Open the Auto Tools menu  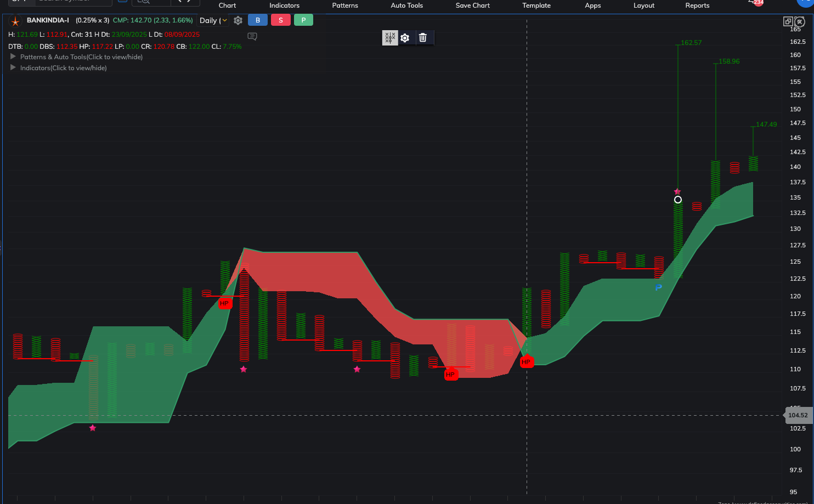[x=406, y=5]
